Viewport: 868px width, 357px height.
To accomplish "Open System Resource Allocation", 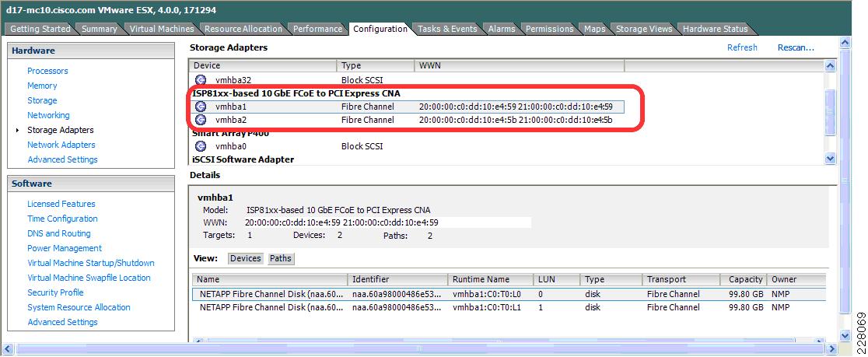I will pyautogui.click(x=79, y=307).
